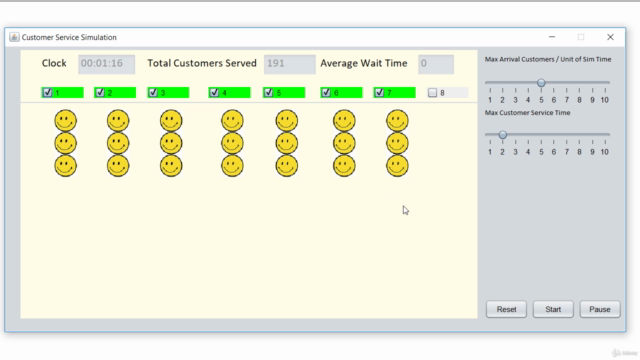Click second smiley in teller 6 queue
Viewport: 640px width, 360px height.
[344, 143]
